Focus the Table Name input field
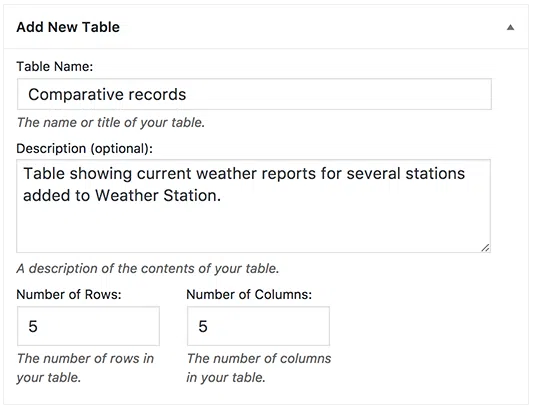Viewport: 535px width, 410px height. click(254, 94)
